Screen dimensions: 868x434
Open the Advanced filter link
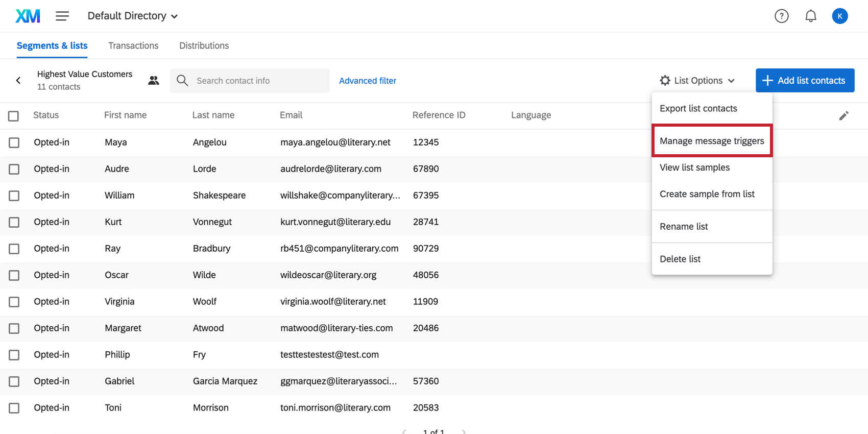(368, 81)
